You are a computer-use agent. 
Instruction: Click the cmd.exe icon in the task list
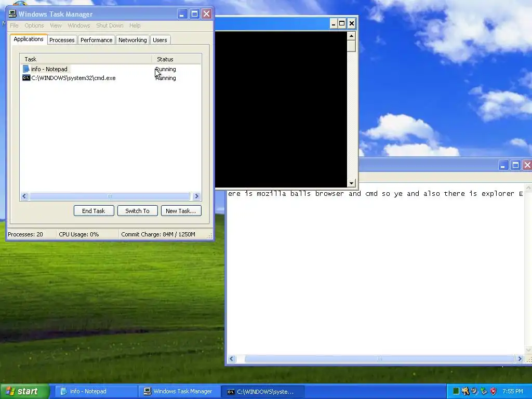pos(26,78)
